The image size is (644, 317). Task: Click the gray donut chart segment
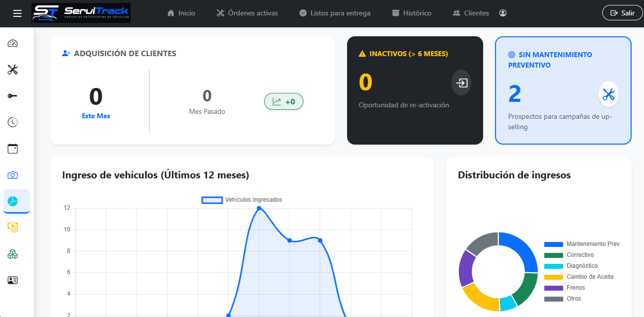coord(483,241)
